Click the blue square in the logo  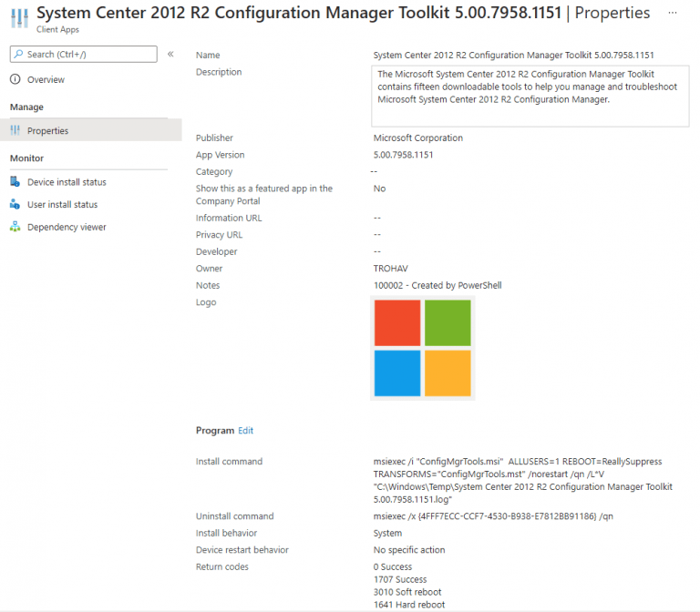coord(397,372)
